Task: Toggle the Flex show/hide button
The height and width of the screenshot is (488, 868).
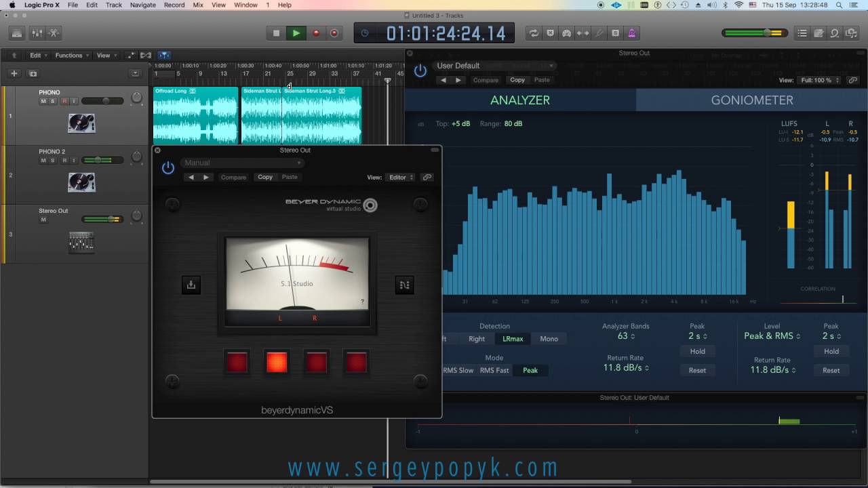Action: coord(144,56)
